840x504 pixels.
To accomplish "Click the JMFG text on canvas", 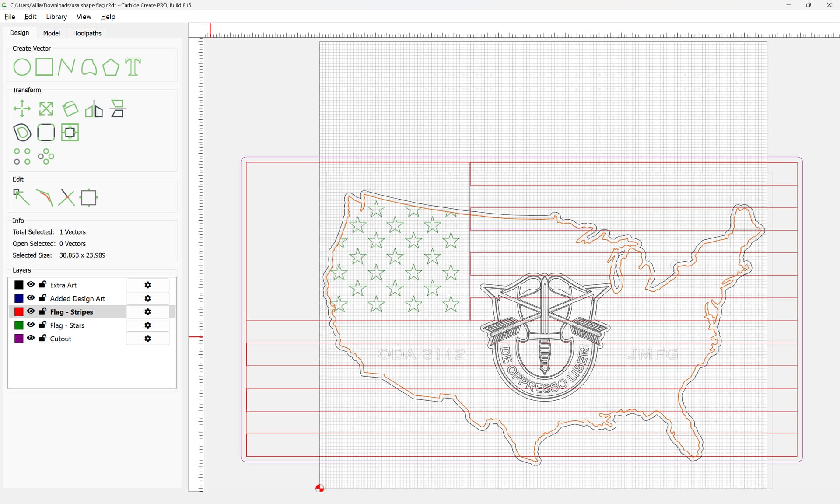I will (x=653, y=354).
